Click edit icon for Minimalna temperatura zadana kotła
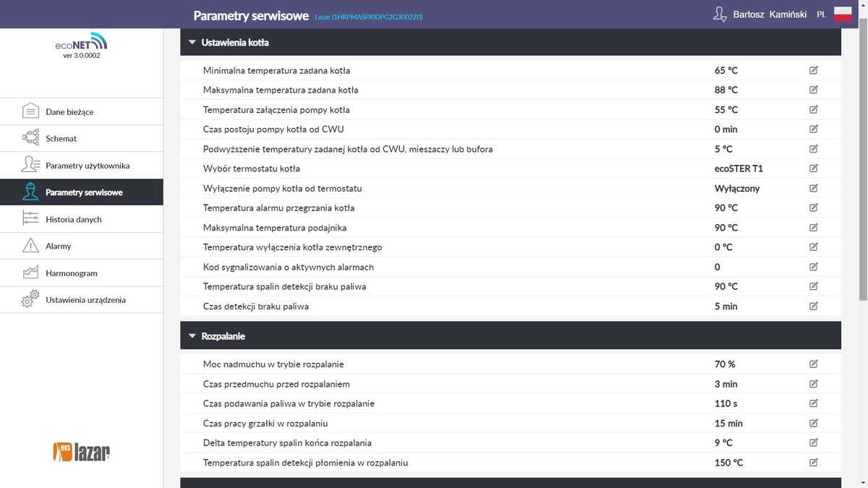 [x=814, y=70]
